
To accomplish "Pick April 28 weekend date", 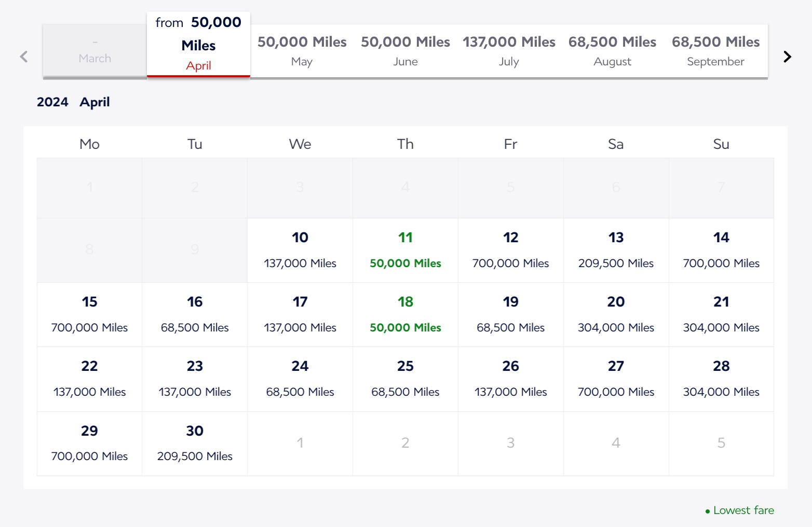I will coord(721,379).
